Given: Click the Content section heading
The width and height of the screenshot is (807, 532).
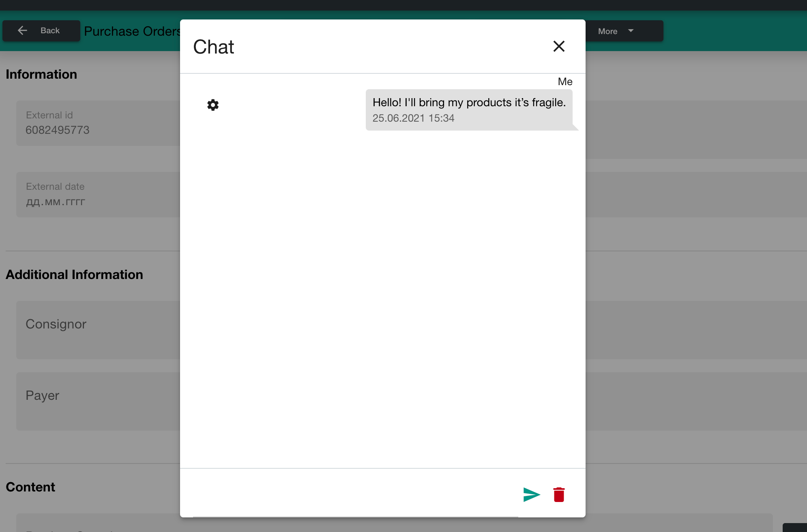Looking at the screenshot, I should pyautogui.click(x=30, y=487).
